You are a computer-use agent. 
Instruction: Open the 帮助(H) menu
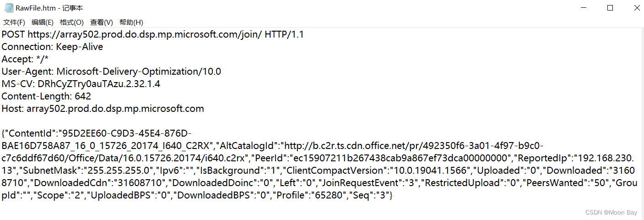(x=131, y=22)
